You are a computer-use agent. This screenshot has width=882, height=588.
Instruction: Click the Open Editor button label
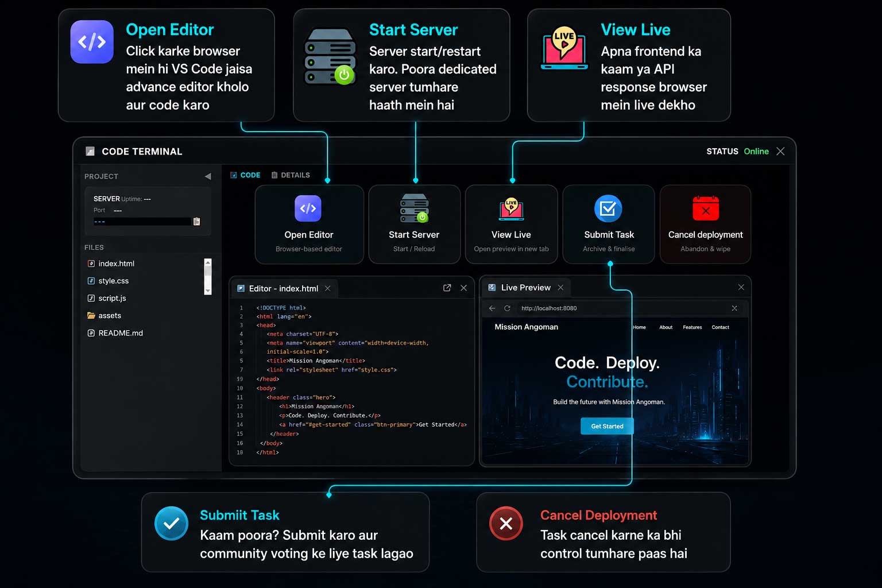(309, 235)
